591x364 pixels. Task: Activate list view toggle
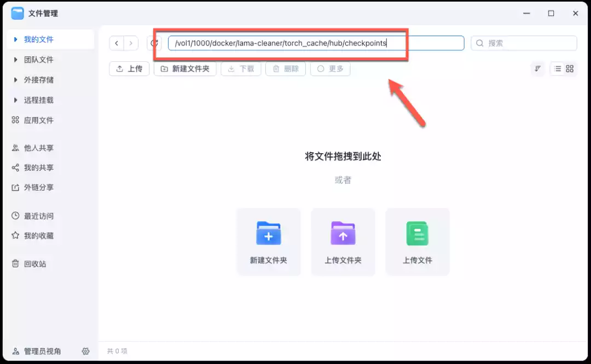coord(558,68)
